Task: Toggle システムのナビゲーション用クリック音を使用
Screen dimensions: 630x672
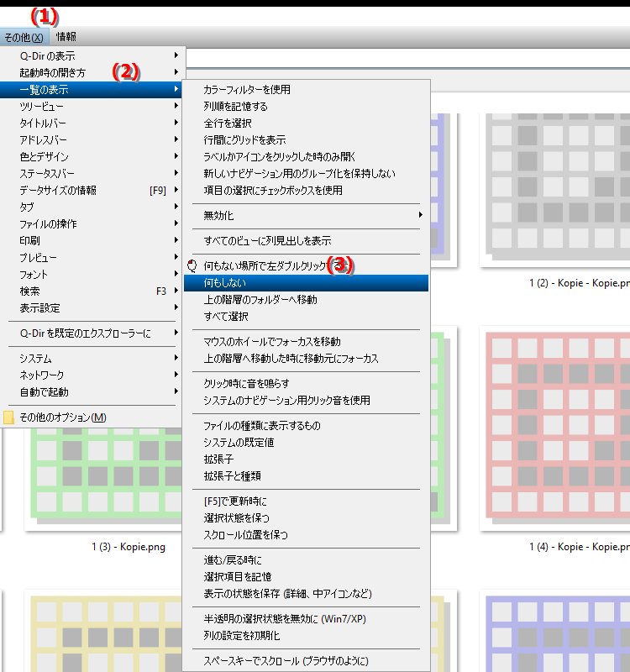Action: (306, 401)
